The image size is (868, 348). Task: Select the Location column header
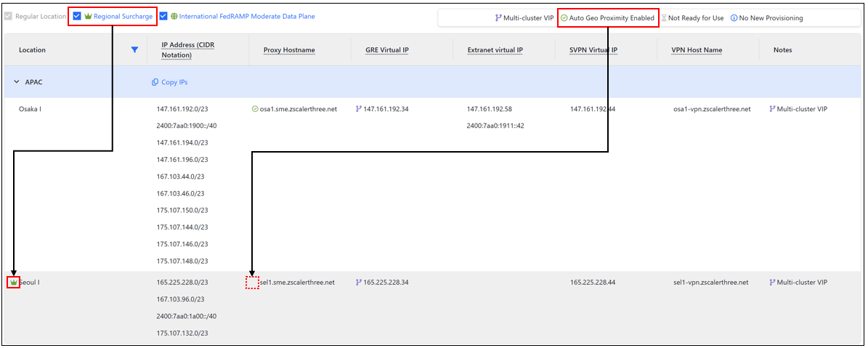pos(32,50)
